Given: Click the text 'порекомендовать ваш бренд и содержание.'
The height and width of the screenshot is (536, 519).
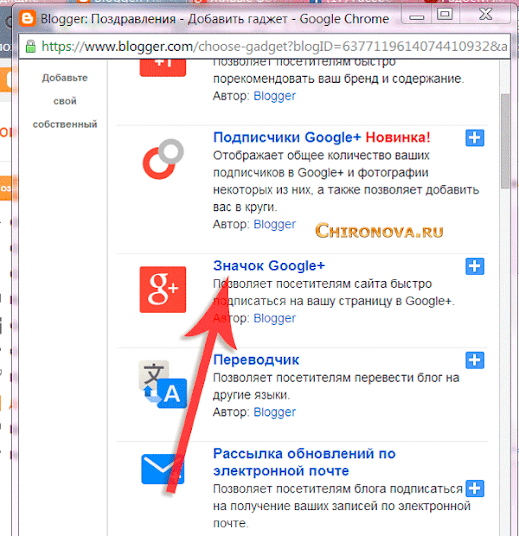Looking at the screenshot, I should pos(338,79).
